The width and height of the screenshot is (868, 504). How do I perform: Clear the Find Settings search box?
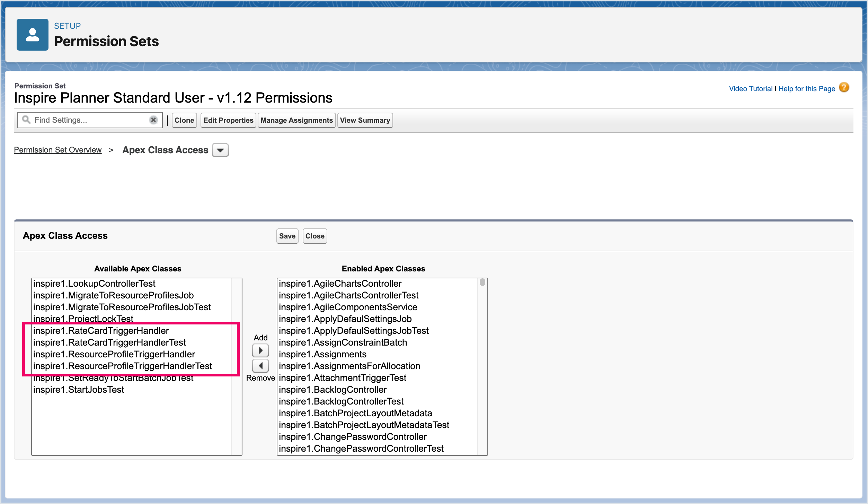pos(153,120)
